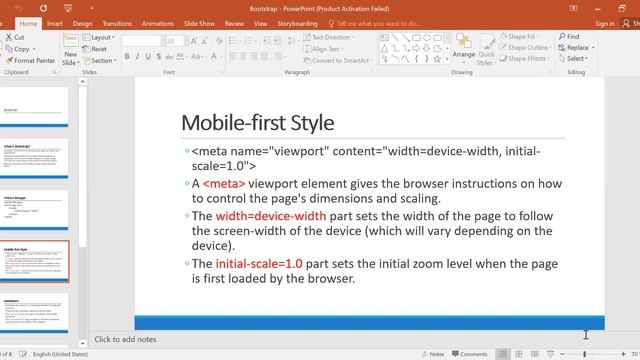Select What is Bootstrap slide thumbnail
640x360 pixels.
tap(34, 159)
